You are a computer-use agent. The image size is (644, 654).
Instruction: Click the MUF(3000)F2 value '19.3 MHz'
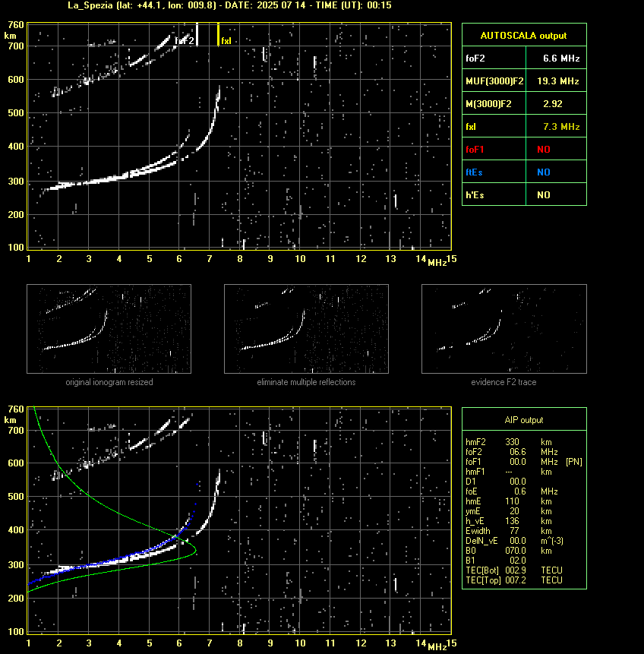tap(558, 81)
